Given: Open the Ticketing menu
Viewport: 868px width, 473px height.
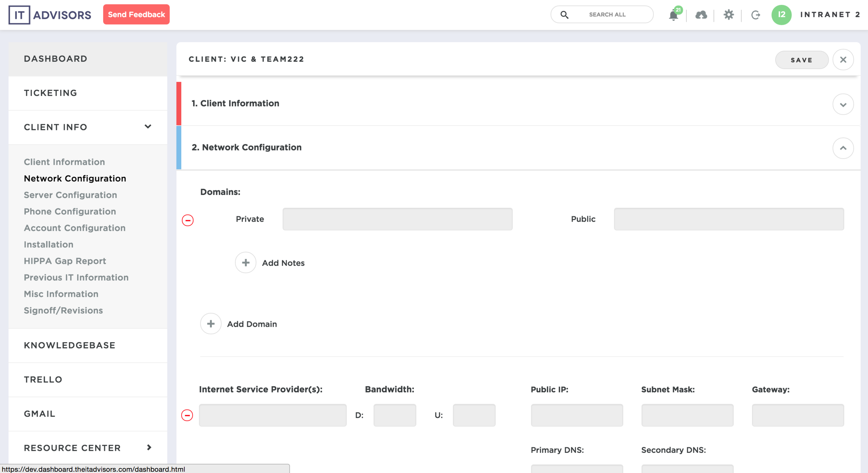Looking at the screenshot, I should click(x=88, y=93).
